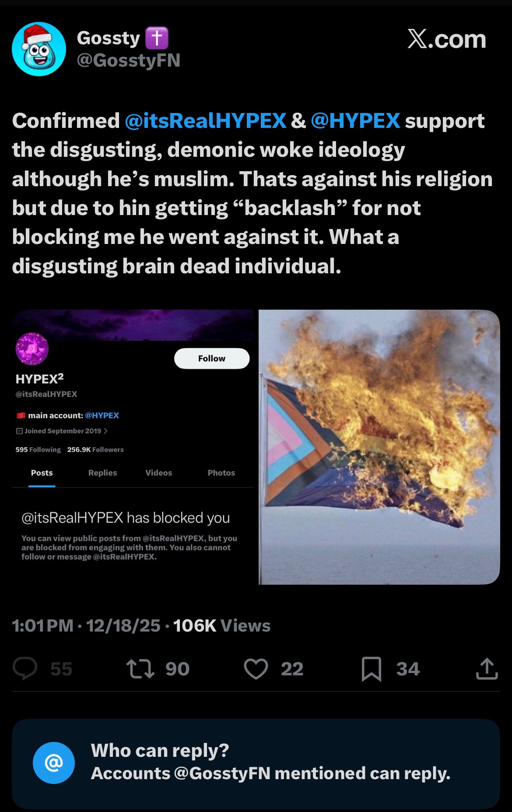The width and height of the screenshot is (512, 812).
Task: Select the Posts tab
Action: coord(42,473)
